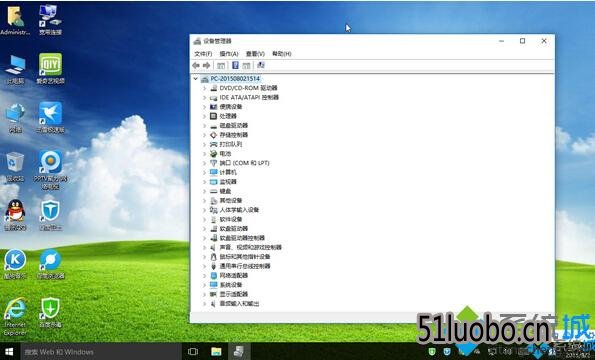The height and width of the screenshot is (360, 595).
Task: Select the 计算机 monitor icon
Action: (214, 172)
